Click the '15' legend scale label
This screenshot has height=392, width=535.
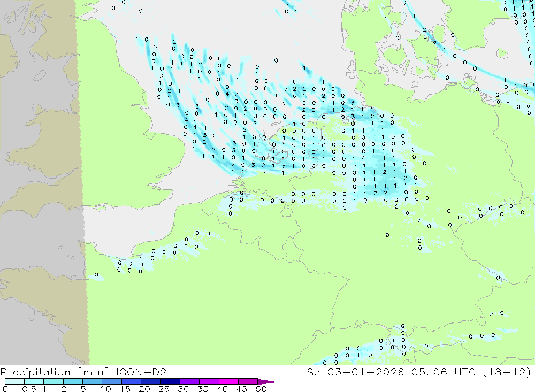coord(125,389)
